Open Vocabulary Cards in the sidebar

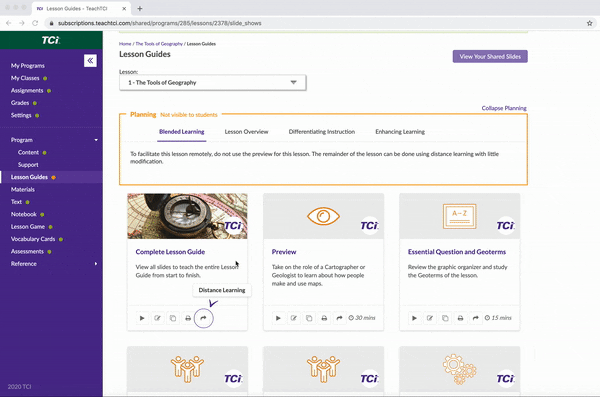coord(33,239)
